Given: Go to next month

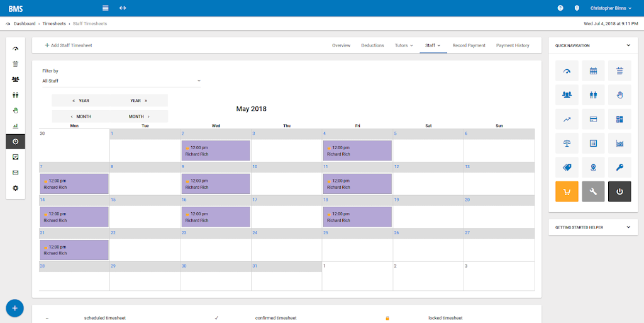Looking at the screenshot, I should click(x=139, y=116).
